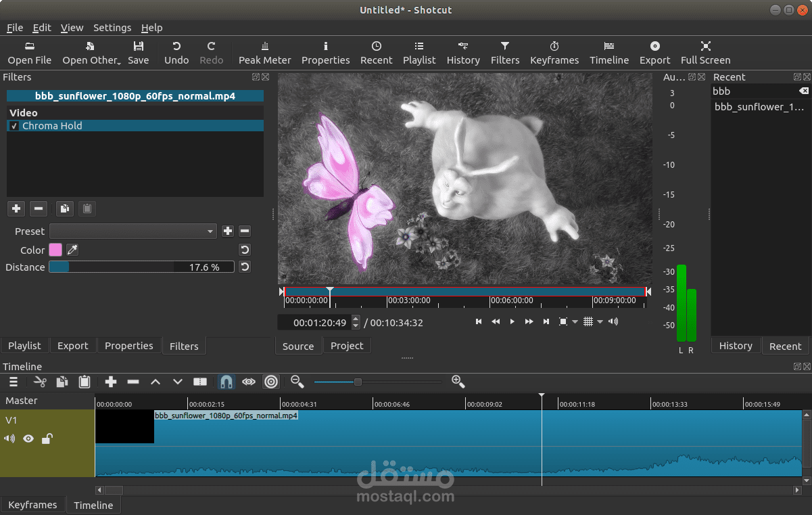The height and width of the screenshot is (515, 812).
Task: Open the File menu
Action: [x=15, y=28]
